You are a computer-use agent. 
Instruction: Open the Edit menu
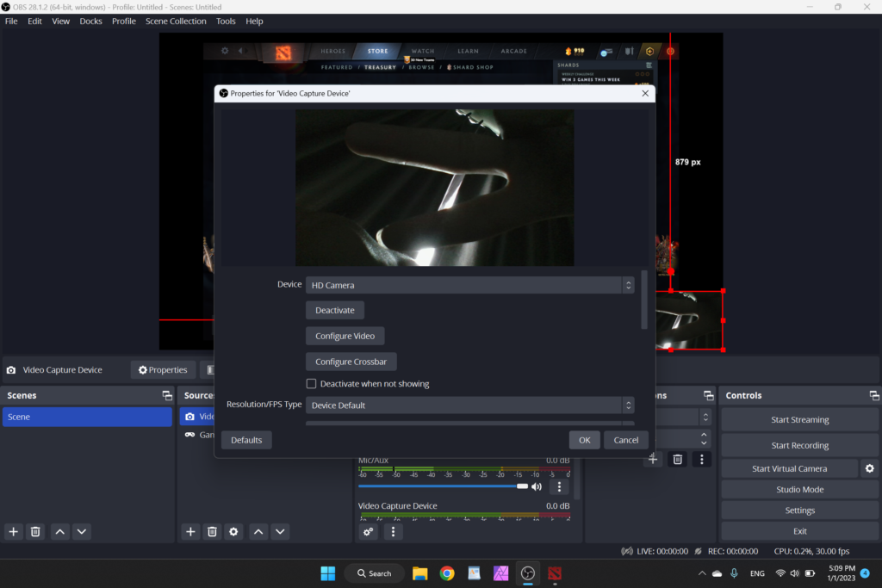pyautogui.click(x=34, y=21)
